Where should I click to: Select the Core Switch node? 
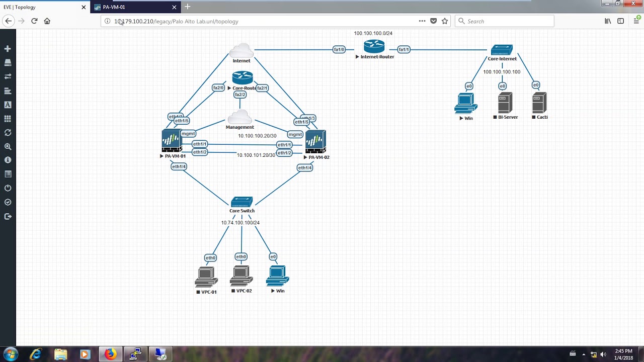coord(242,202)
